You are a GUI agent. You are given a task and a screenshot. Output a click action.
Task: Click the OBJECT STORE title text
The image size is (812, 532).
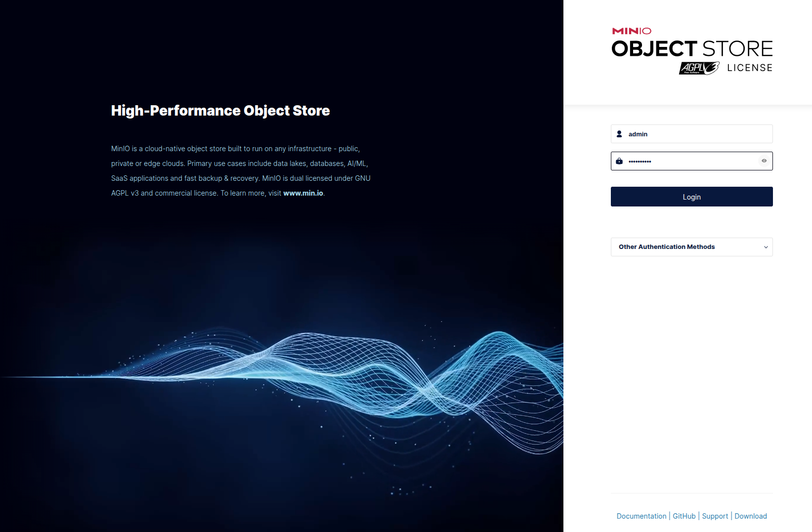point(691,49)
